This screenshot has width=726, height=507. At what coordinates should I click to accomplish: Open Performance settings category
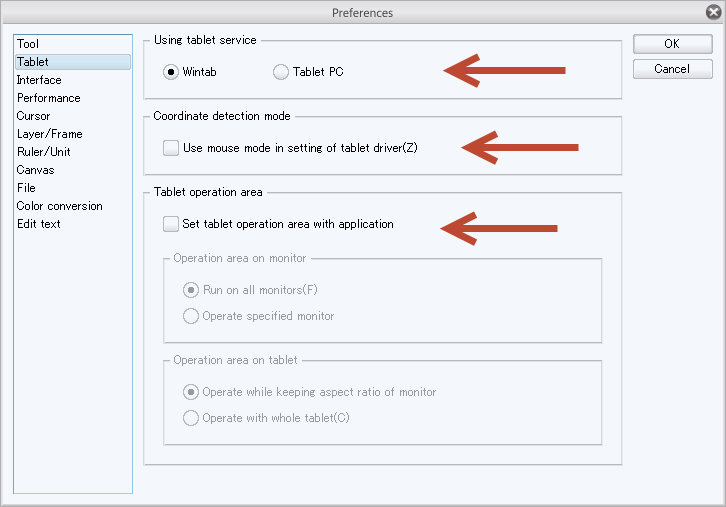tap(48, 98)
